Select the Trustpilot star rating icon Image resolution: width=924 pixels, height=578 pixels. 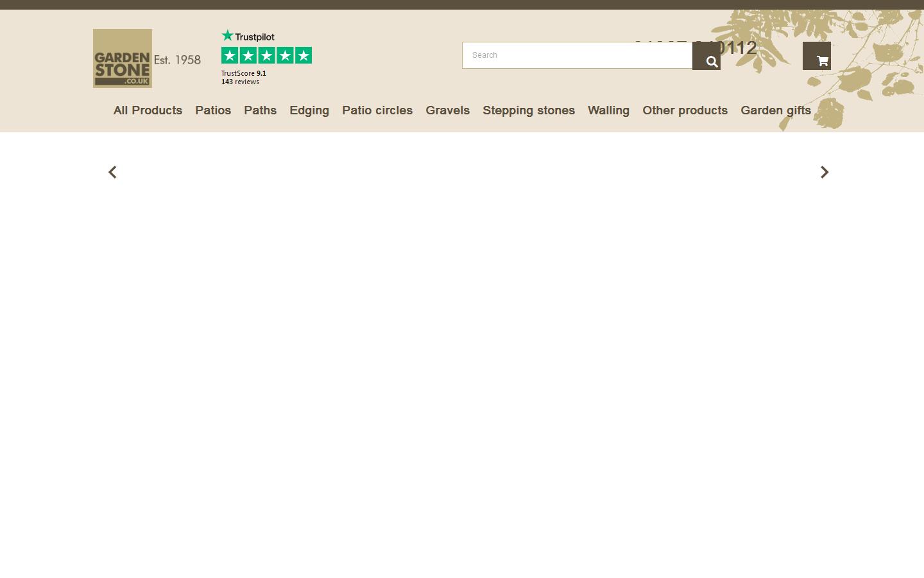pos(266,55)
